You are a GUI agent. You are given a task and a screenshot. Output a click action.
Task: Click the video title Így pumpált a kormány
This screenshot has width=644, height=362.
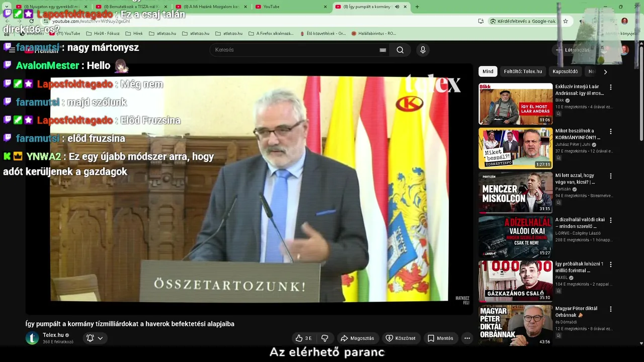tap(130, 324)
